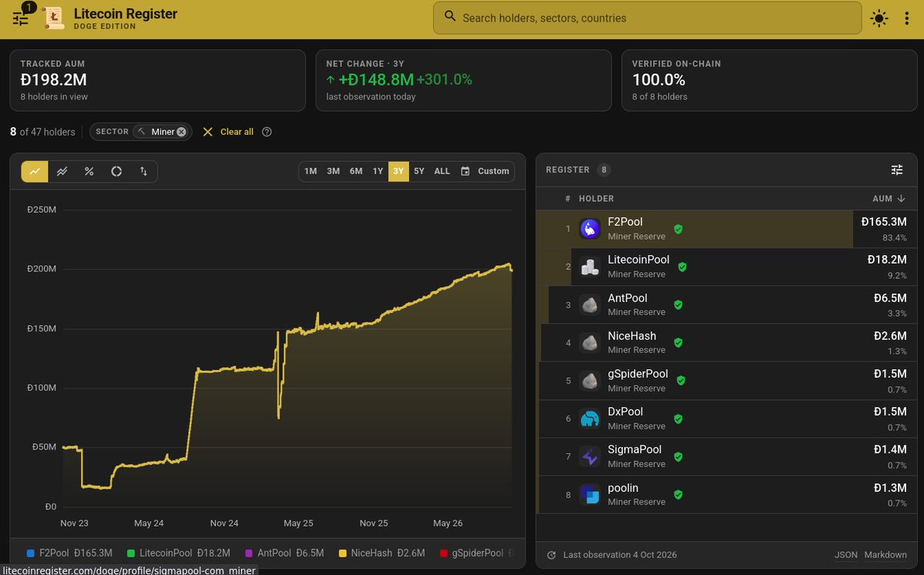Open the LitecoinPool holder name in register

pyautogui.click(x=638, y=260)
